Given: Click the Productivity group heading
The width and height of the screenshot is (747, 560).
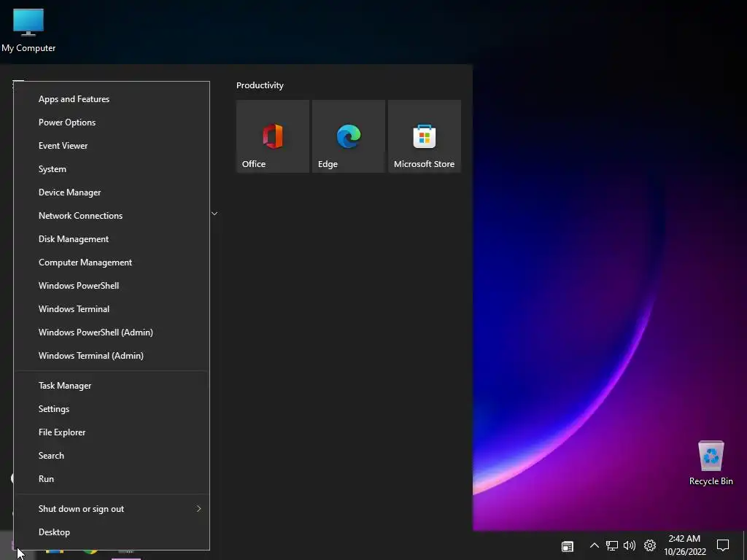Looking at the screenshot, I should click(x=260, y=85).
